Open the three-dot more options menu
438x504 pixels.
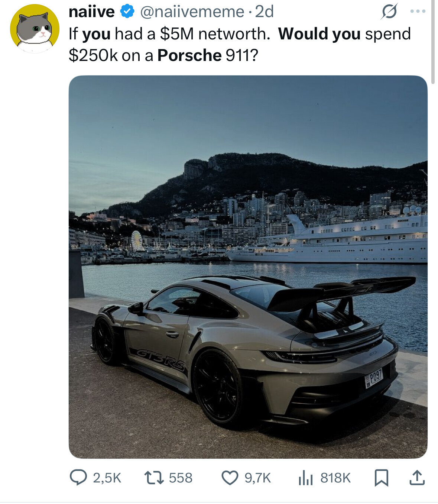pyautogui.click(x=418, y=12)
